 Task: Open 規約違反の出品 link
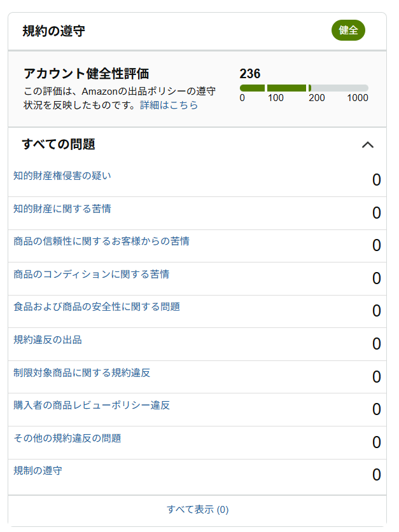click(48, 339)
